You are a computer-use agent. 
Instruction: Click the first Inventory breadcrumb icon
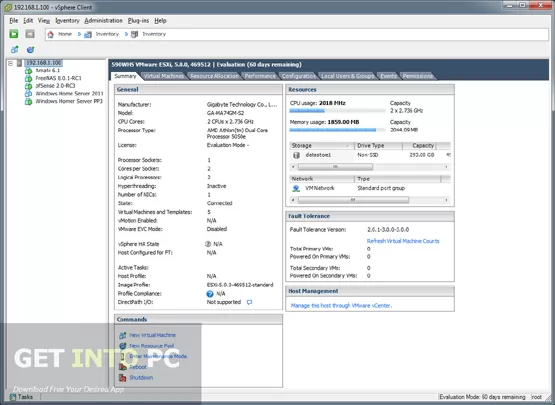(88, 34)
